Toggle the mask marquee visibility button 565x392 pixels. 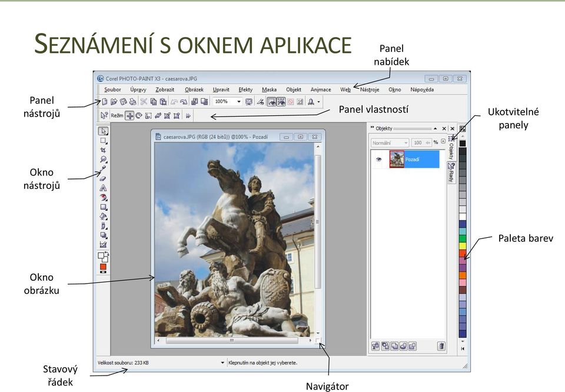click(271, 102)
